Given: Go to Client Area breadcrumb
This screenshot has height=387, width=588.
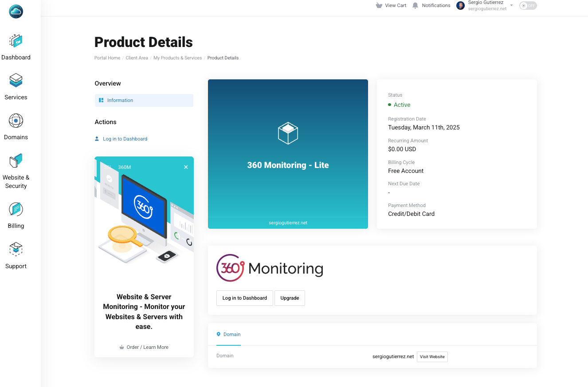Looking at the screenshot, I should point(137,58).
